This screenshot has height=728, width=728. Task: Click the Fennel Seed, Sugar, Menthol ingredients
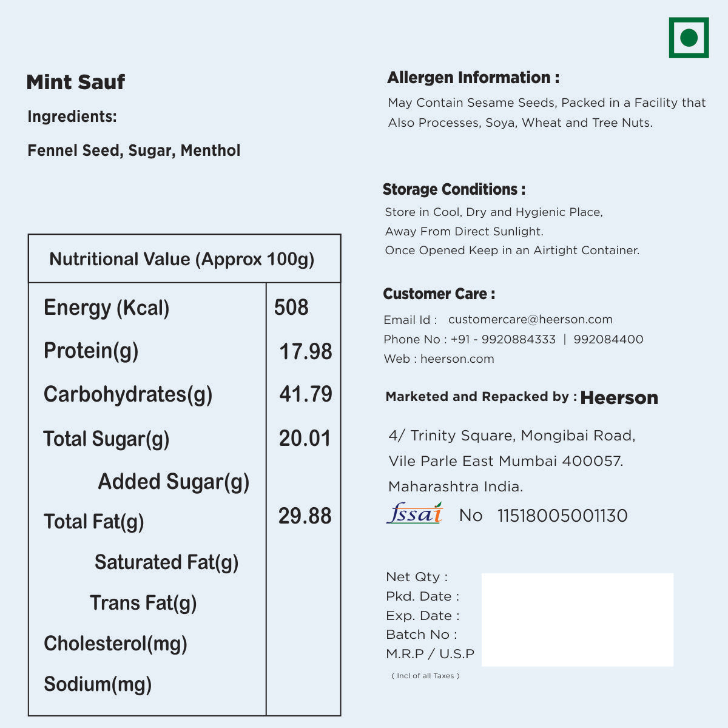134,150
